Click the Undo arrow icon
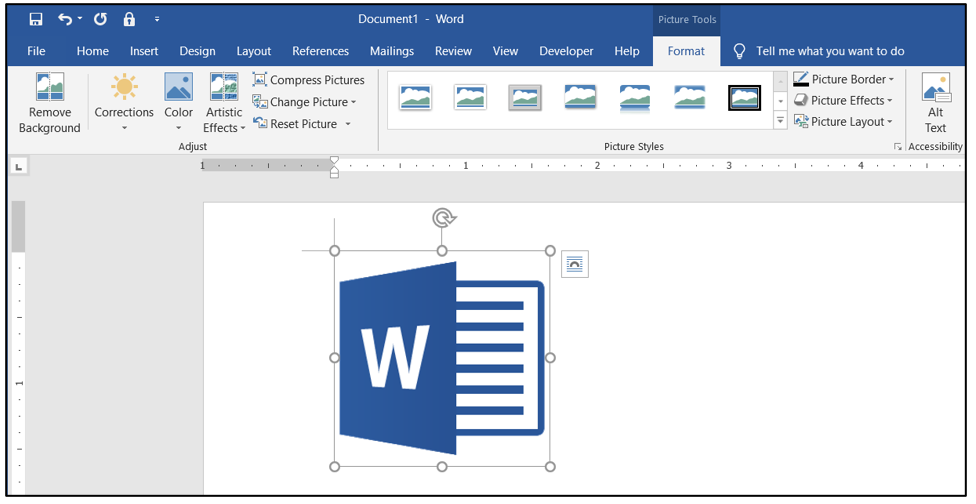This screenshot has height=504, width=976. pyautogui.click(x=64, y=19)
